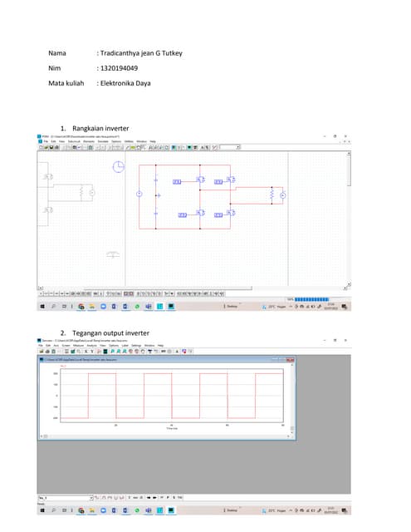Open Simulate menu in PSIM window
Image resolution: width=411 pixels, height=532 pixels.
tap(103, 141)
